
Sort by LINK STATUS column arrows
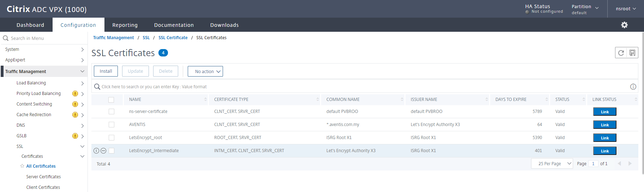coord(636,100)
